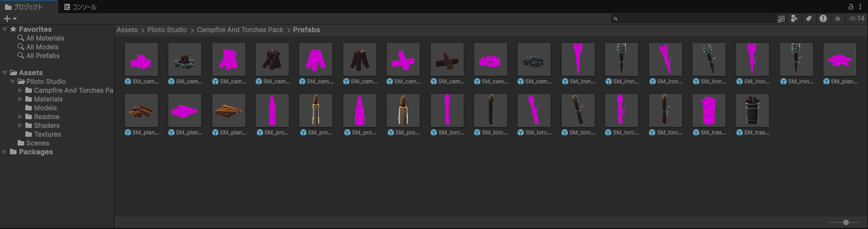Open the panel's three-dot options menu
The width and height of the screenshot is (868, 229).
(860, 7)
